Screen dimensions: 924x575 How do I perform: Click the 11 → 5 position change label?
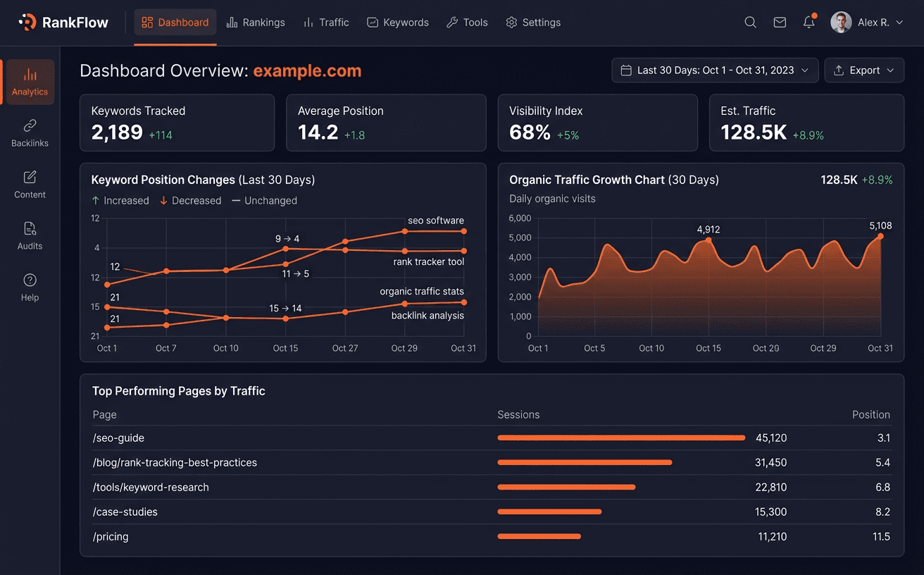296,273
